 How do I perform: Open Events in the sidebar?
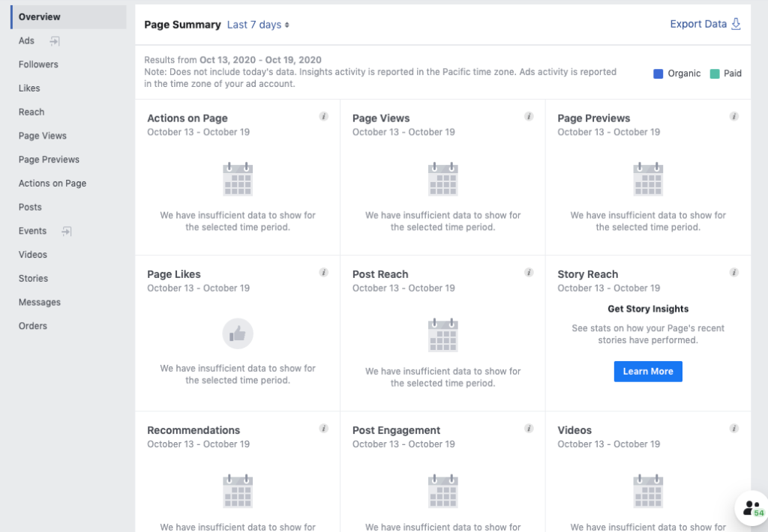click(x=32, y=231)
